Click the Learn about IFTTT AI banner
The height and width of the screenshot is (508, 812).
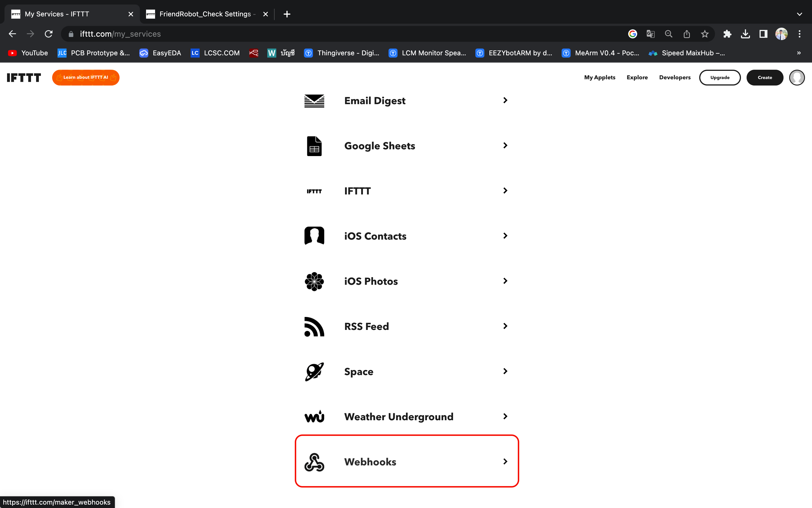(x=85, y=78)
